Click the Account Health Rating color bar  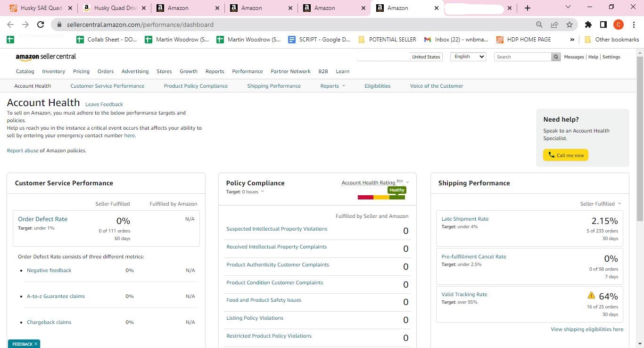click(381, 197)
